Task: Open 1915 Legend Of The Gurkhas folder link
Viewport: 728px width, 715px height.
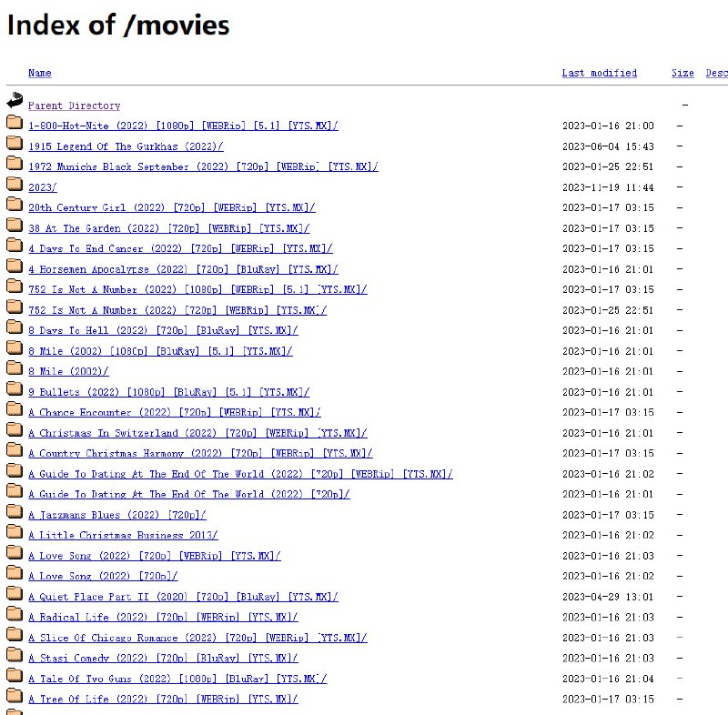Action: click(126, 146)
